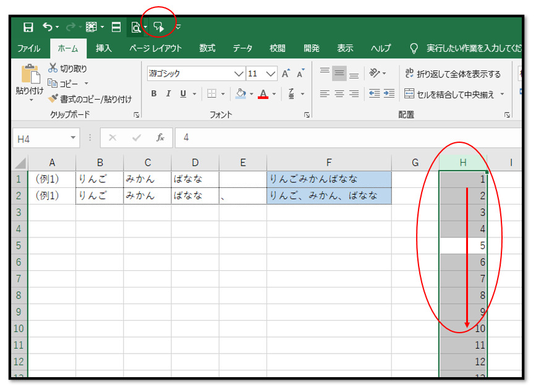The height and width of the screenshot is (392, 536).
Task: Expand the font size dropdown showing 11
Action: 271,74
